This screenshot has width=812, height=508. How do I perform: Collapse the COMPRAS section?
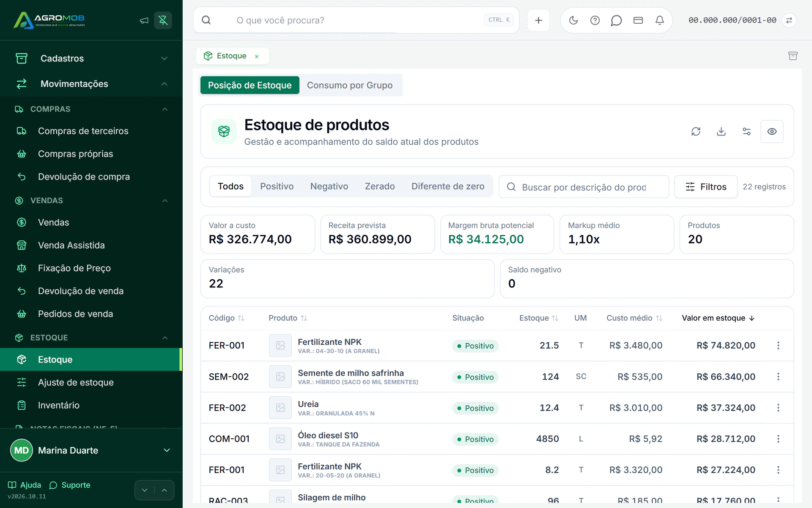pyautogui.click(x=91, y=109)
